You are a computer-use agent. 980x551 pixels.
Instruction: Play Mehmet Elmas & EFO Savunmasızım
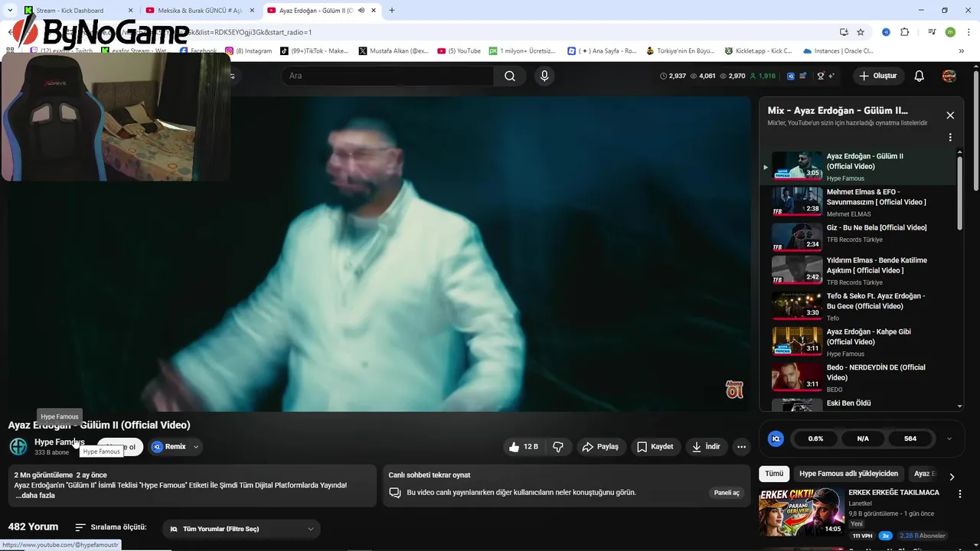tap(864, 202)
